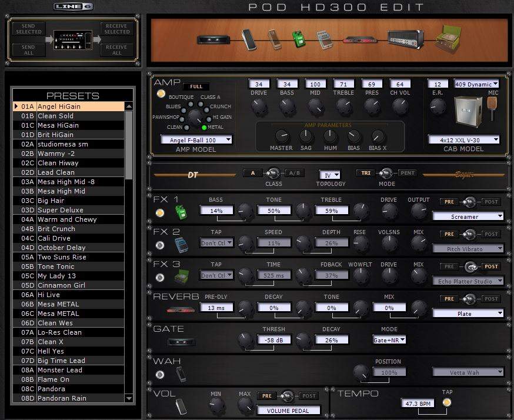514x420 pixels.
Task: Switch the FX 3 PRE/POST toggle
Action: pyautogui.click(x=470, y=266)
